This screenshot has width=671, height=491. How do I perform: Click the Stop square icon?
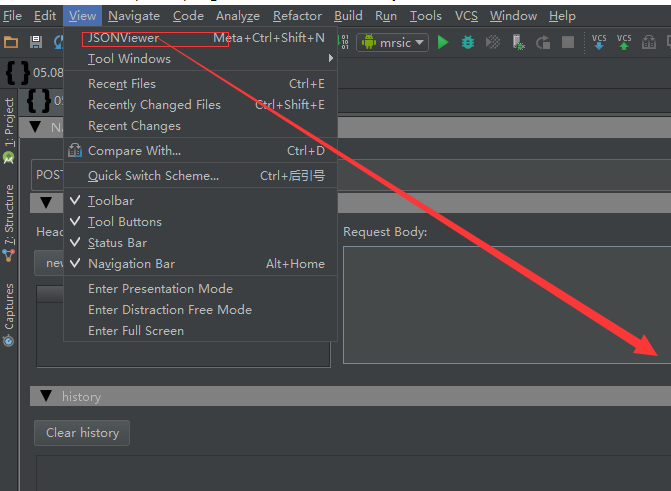568,42
